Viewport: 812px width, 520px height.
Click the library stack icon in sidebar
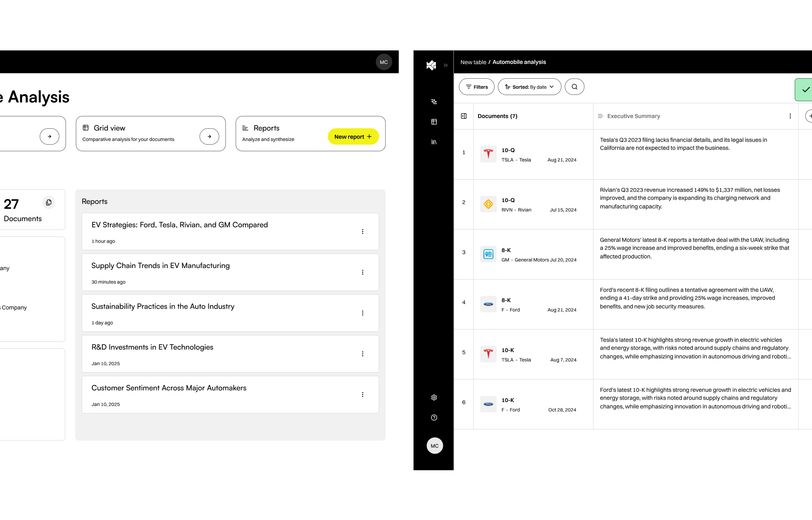[x=433, y=142]
